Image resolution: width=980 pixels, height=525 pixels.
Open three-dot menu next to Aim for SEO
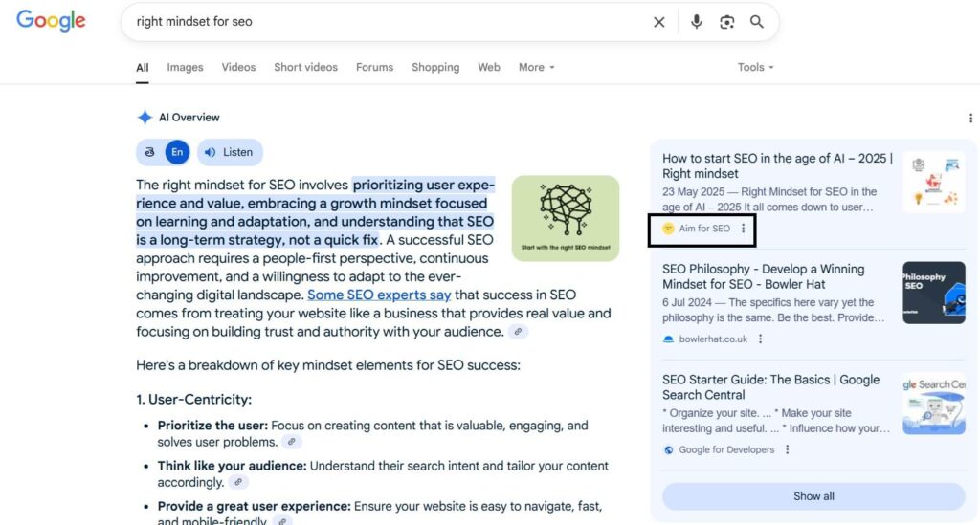[744, 229]
